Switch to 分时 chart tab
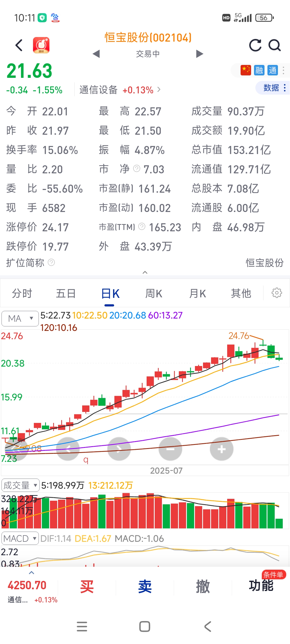 (22, 293)
